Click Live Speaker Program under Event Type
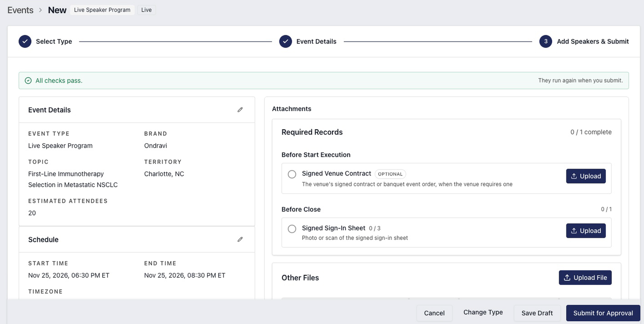The height and width of the screenshot is (324, 644). tap(60, 146)
